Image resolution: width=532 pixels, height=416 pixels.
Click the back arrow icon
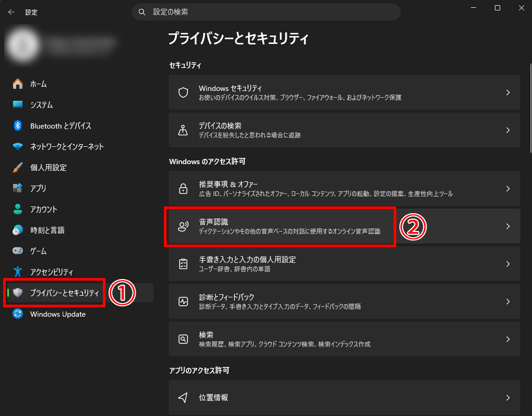(11, 12)
